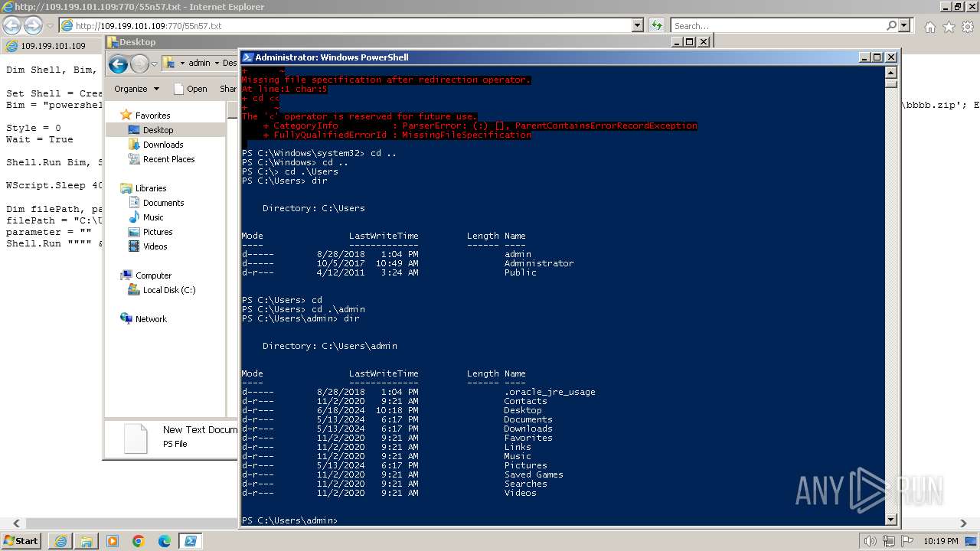
Task: Click the PS C:\Users\admin> prompt line
Action: coord(289,520)
